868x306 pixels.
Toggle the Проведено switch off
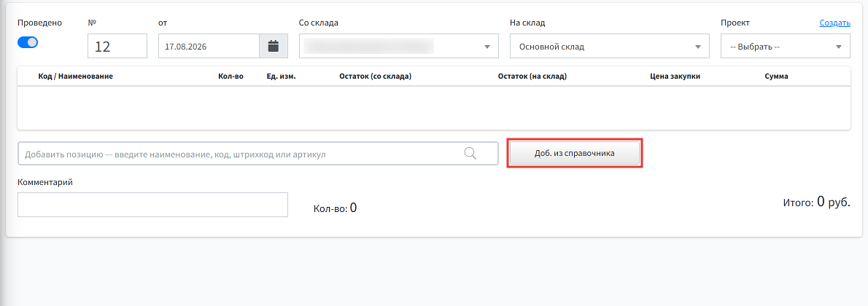pyautogui.click(x=28, y=42)
